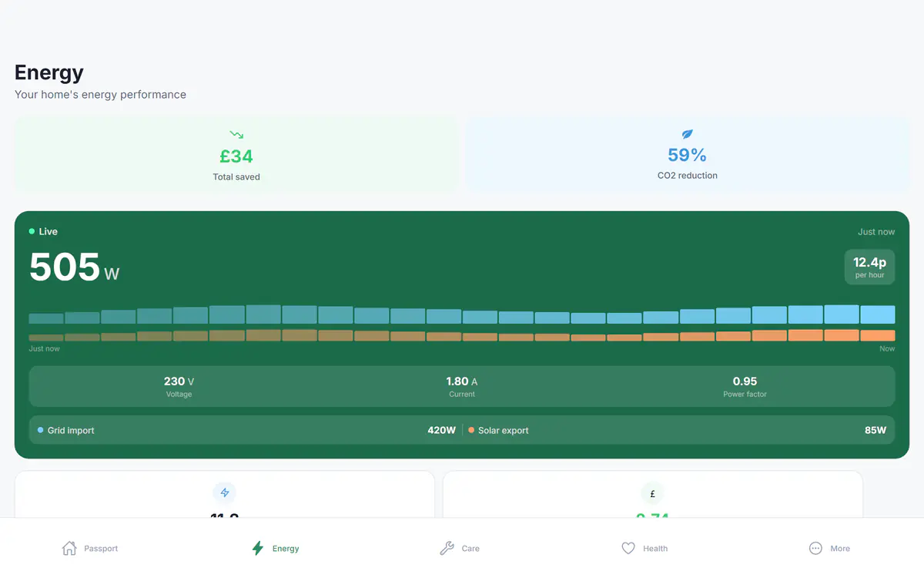The image size is (924, 578).
Task: Click the 'Now' chart axis label
Action: pyautogui.click(x=887, y=349)
